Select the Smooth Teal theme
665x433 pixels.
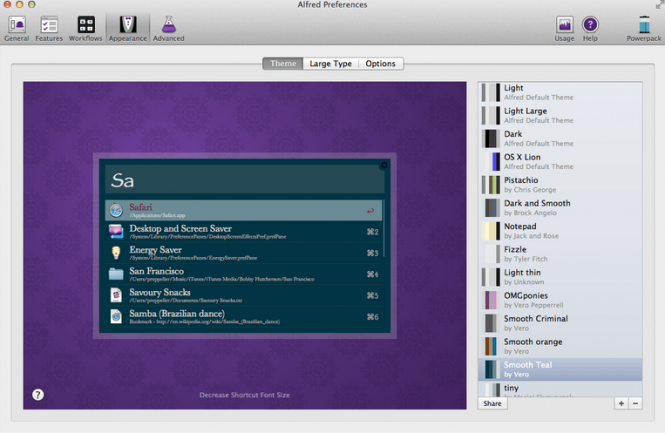pyautogui.click(x=560, y=369)
